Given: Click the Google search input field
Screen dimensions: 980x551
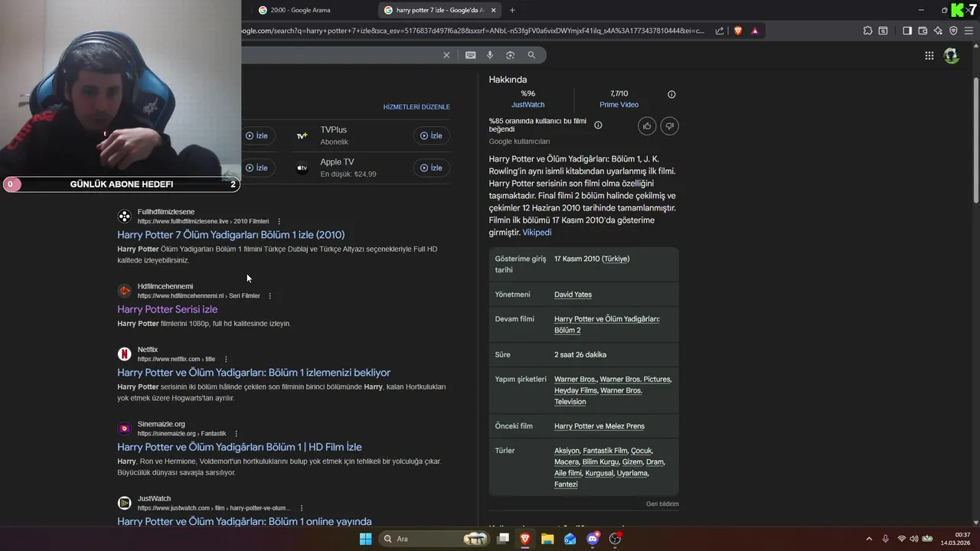Looking at the screenshot, I should click(341, 55).
